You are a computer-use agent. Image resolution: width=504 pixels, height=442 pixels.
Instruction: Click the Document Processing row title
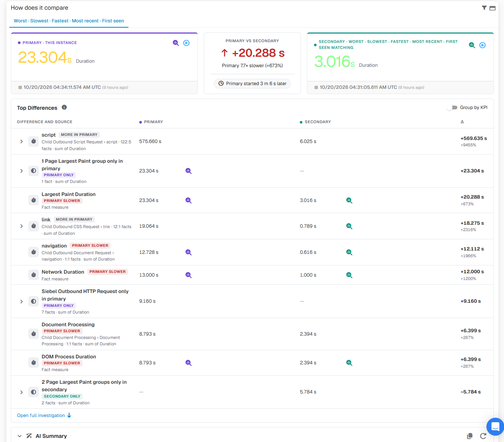pos(68,325)
